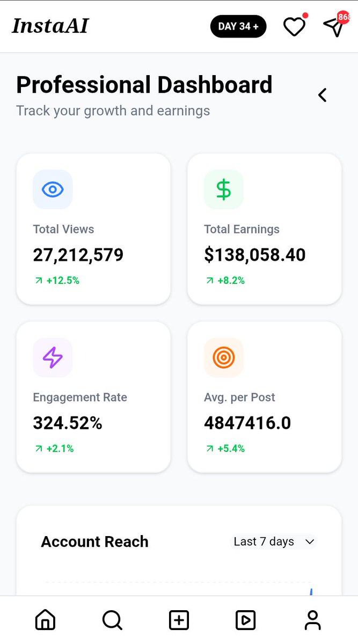The image size is (358, 644).
Task: Click the Professional Dashboard heading
Action: point(144,85)
